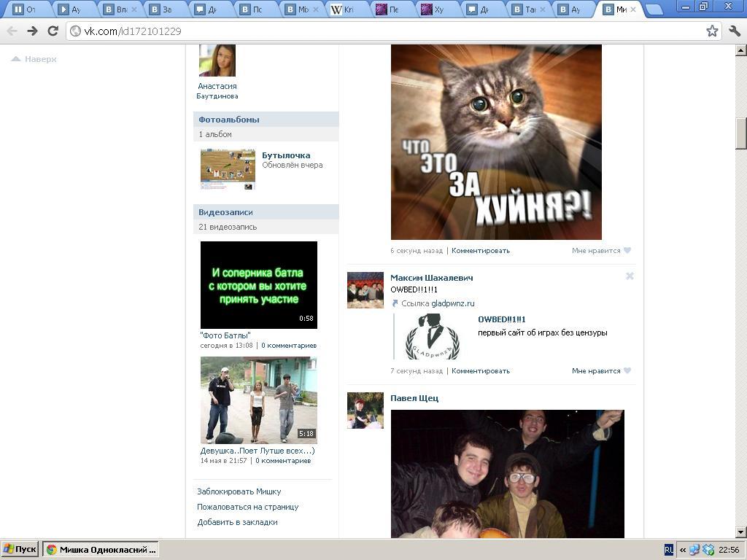747x560 pixels.
Task: Open the Бутылочка photo album thumbnail
Action: pos(228,169)
